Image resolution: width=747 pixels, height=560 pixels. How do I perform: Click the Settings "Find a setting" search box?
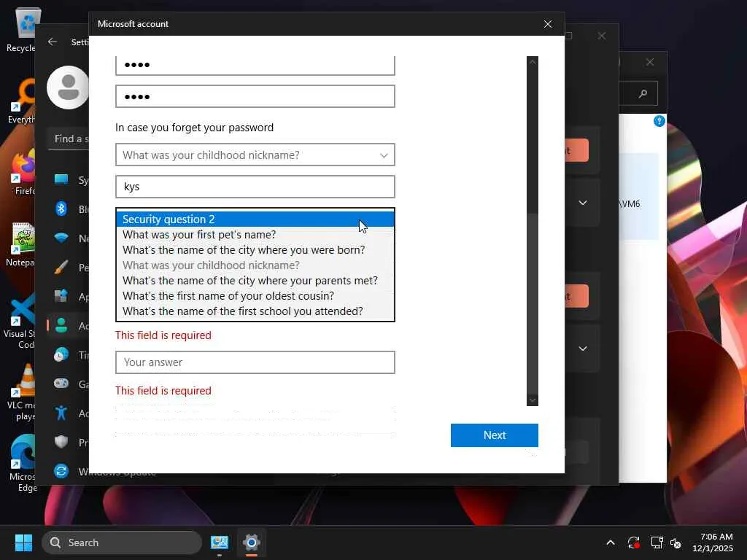pos(69,139)
